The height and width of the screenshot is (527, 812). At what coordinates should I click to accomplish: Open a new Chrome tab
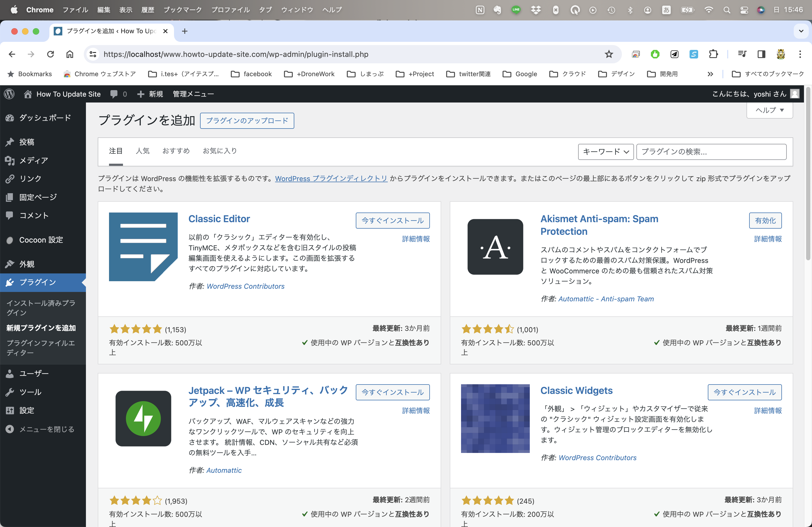[184, 31]
